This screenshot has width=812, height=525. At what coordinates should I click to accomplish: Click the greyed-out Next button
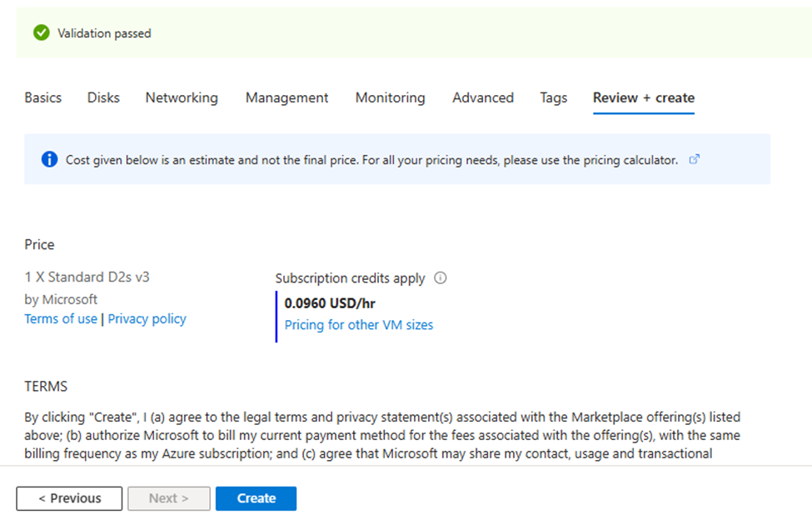click(x=168, y=498)
